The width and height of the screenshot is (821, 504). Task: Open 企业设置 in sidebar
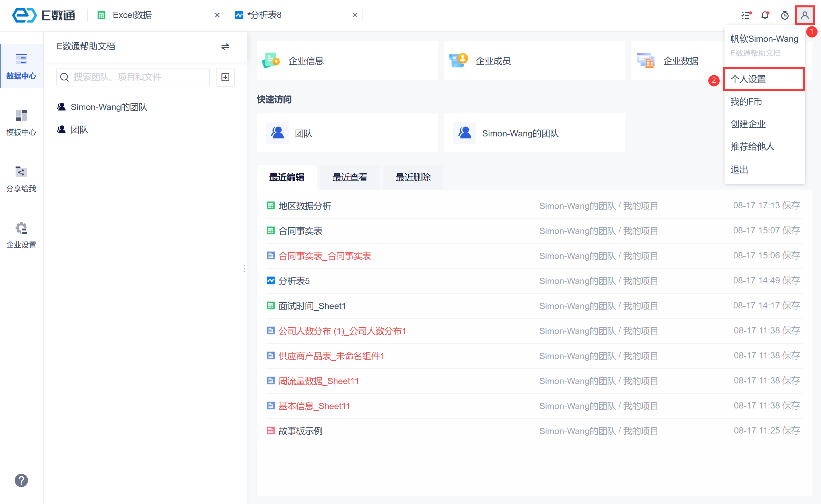point(21,235)
